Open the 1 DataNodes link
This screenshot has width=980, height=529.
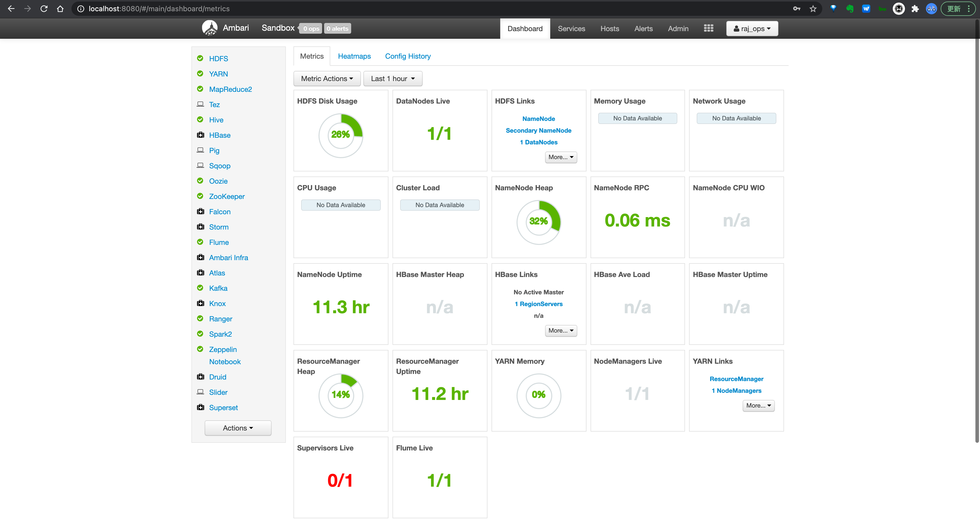538,142
